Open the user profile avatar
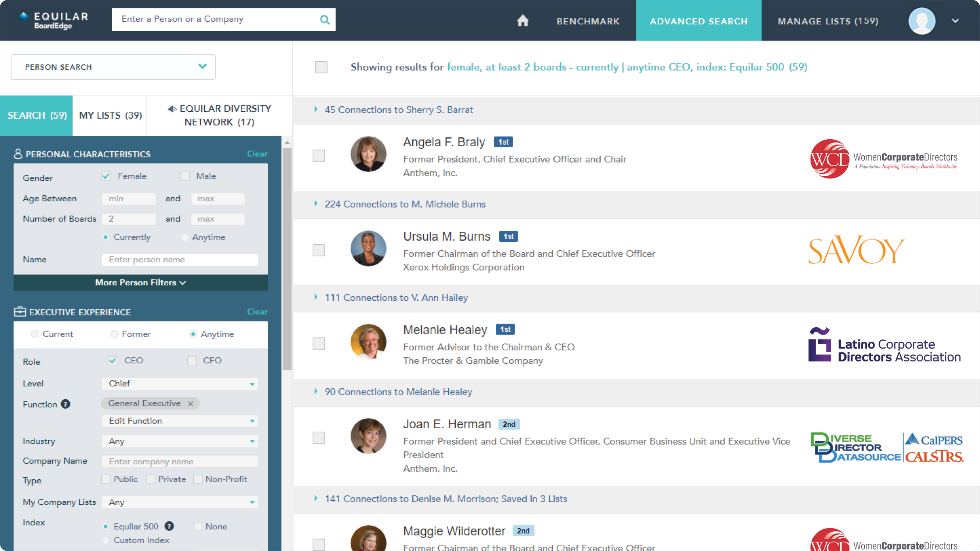Viewport: 980px width, 551px height. [922, 21]
